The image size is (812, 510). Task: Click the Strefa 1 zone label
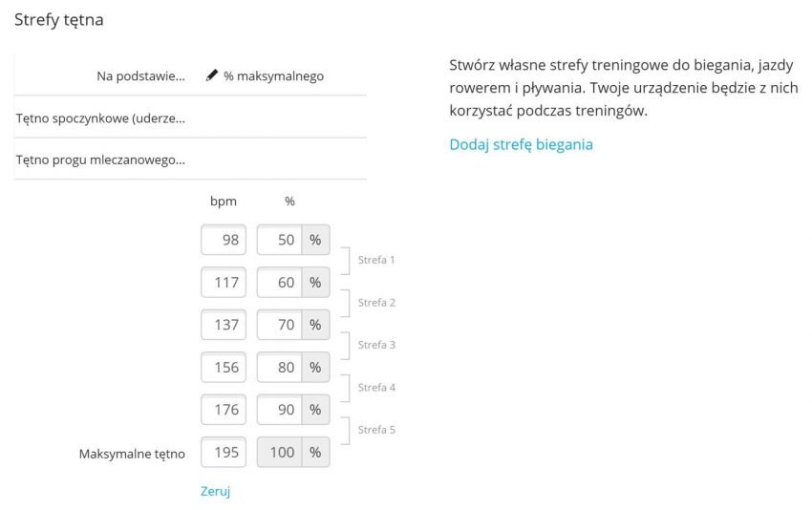(x=376, y=260)
